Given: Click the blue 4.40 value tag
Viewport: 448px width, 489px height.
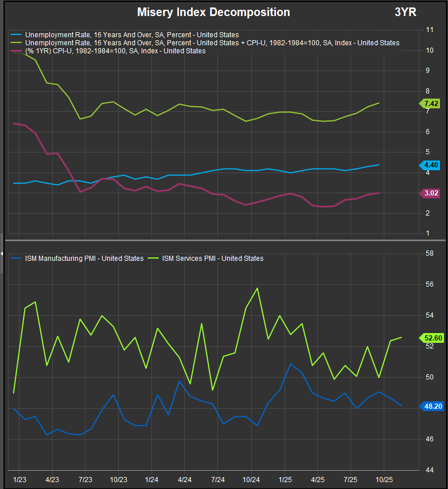Looking at the screenshot, I should click(431, 165).
